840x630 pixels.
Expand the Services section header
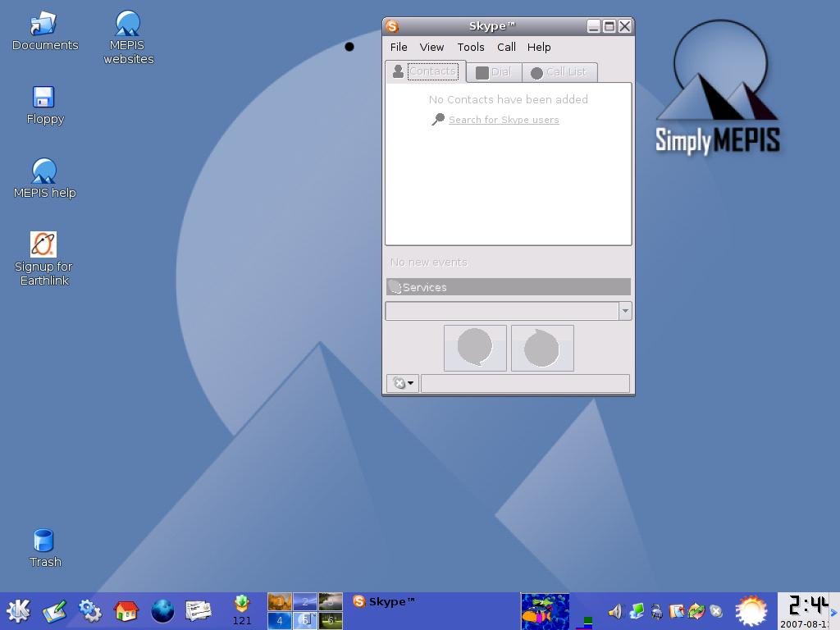click(x=508, y=287)
